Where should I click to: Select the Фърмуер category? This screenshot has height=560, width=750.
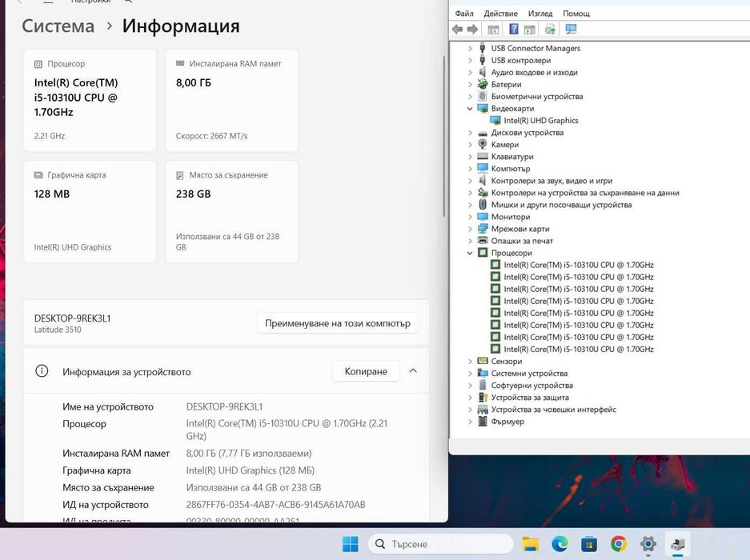507,422
